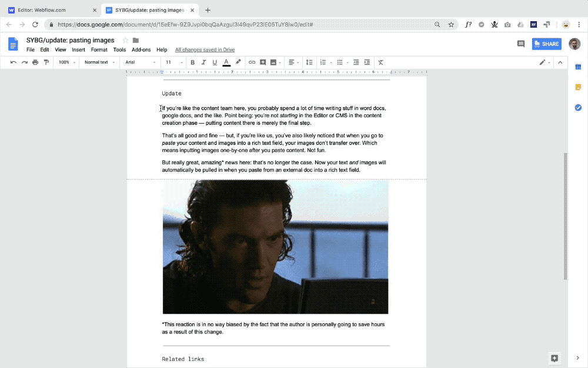Open the font size 11 dropdown
The image size is (588, 368).
[174, 62]
